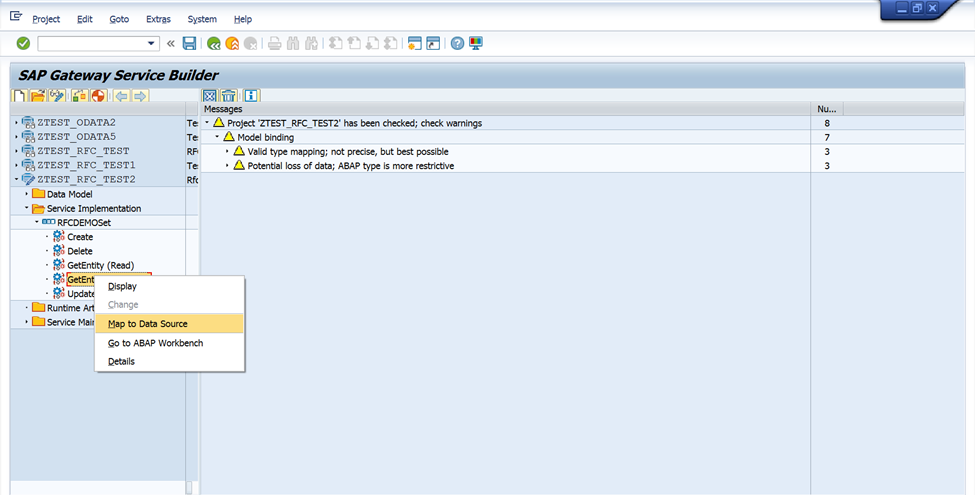
Task: Click the green Back arrow icon
Action: tap(214, 43)
